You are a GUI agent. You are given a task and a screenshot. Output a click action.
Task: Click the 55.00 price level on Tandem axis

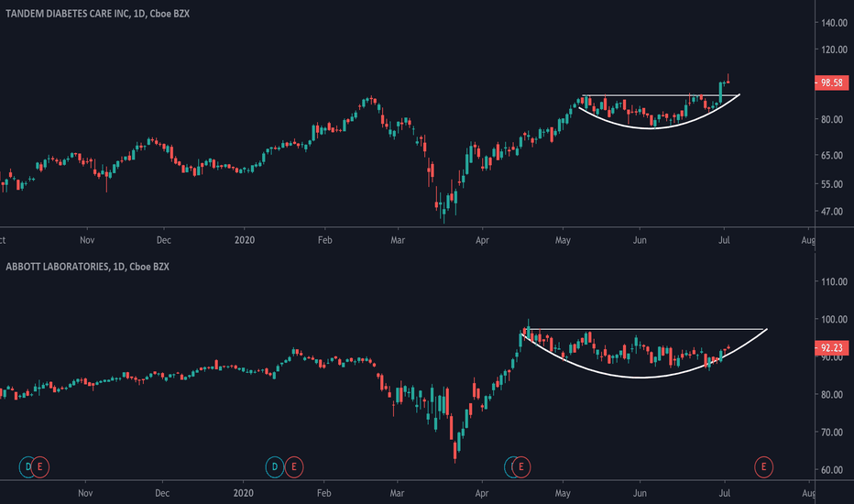(832, 184)
